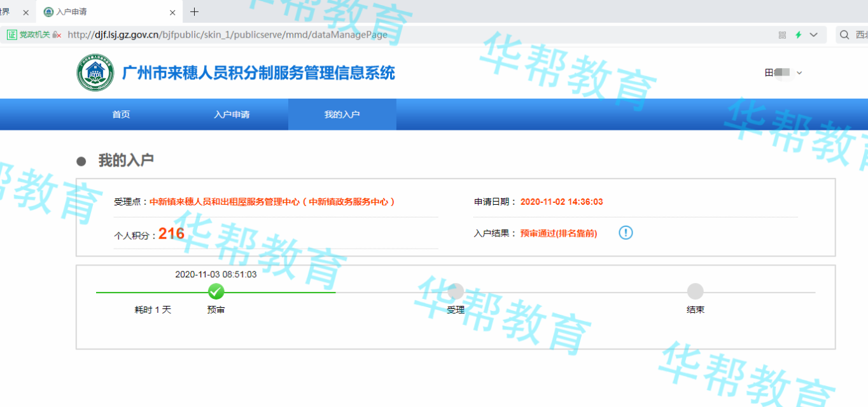The height and width of the screenshot is (407, 868).
Task: Click the blue info exclamation icon
Action: (x=626, y=233)
